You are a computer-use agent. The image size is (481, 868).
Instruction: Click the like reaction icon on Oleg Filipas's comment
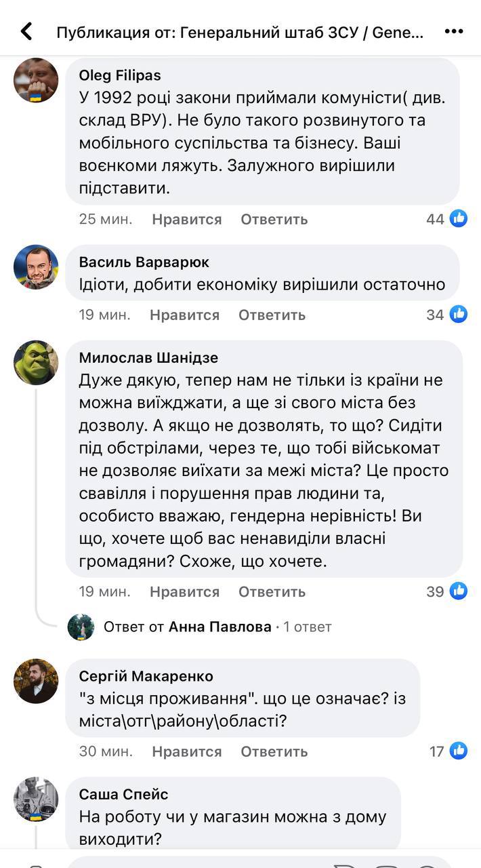point(459,218)
